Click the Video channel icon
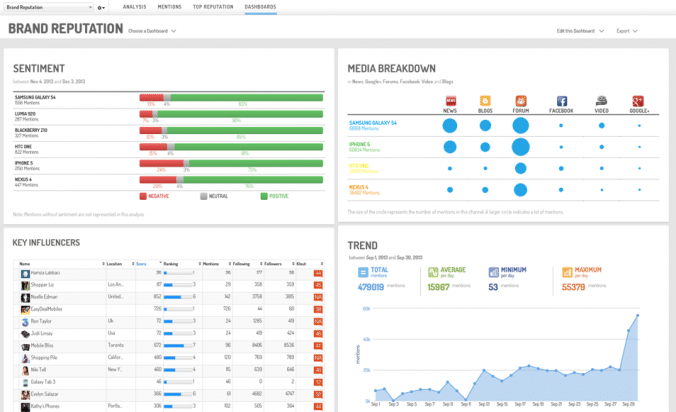The width and height of the screenshot is (676, 412). point(601,101)
